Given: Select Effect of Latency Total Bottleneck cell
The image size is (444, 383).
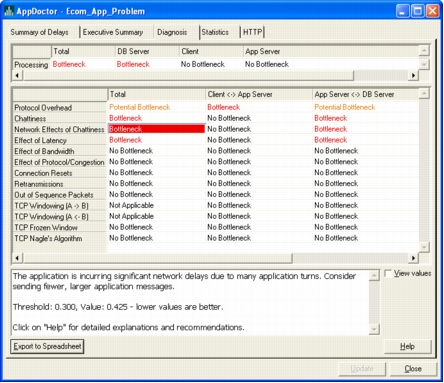Looking at the screenshot, I should pos(156,140).
